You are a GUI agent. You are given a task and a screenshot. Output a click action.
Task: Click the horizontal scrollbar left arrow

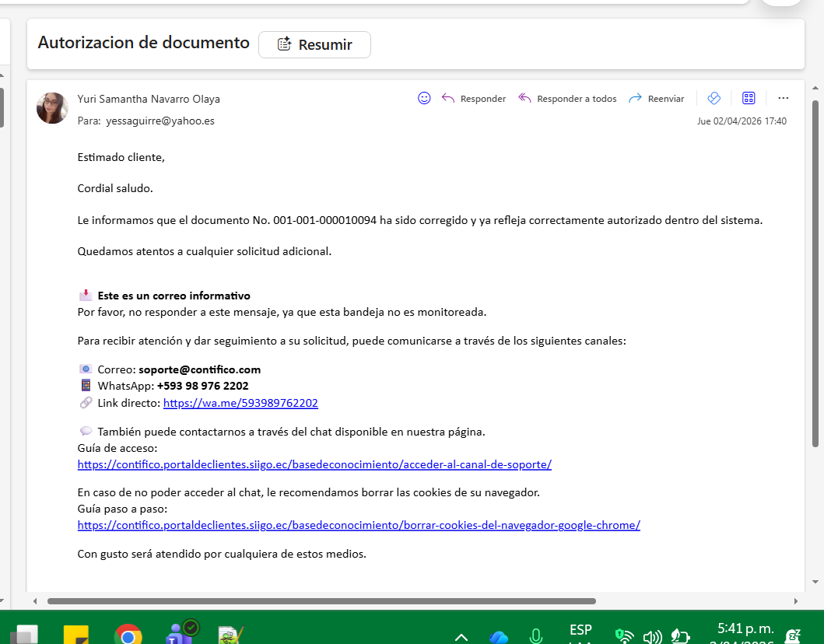click(x=35, y=601)
